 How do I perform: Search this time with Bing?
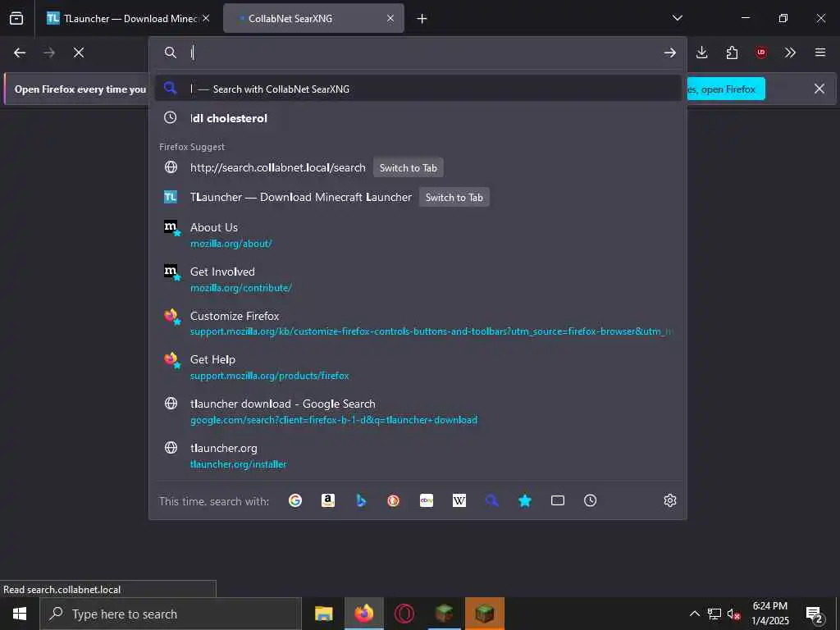[361, 500]
